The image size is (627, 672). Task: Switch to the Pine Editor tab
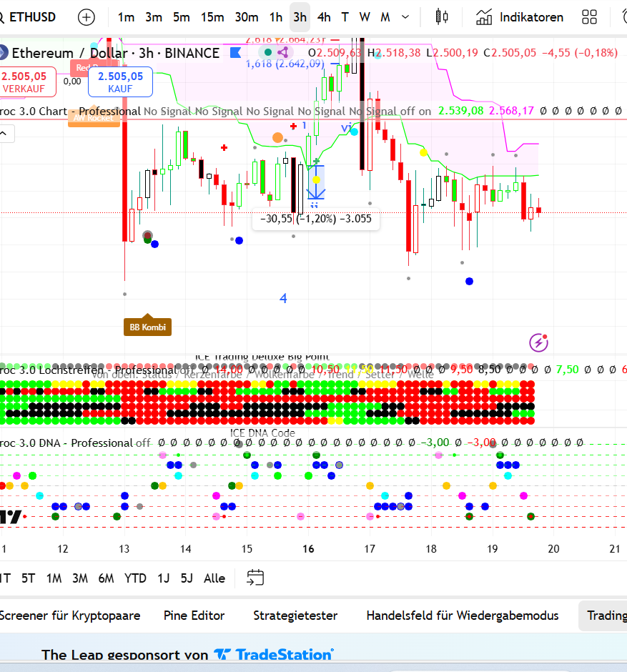click(x=194, y=616)
